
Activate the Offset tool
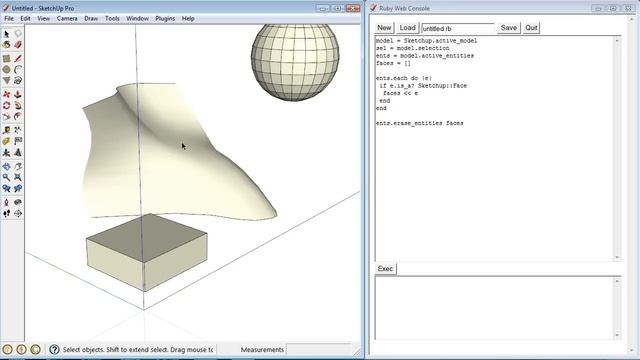[x=18, y=117]
